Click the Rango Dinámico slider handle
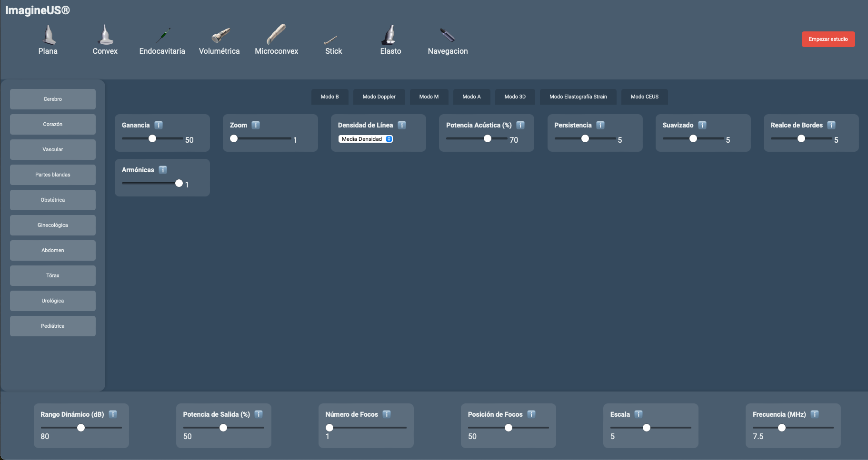Screen dimensions: 868x460 [x=81, y=428]
